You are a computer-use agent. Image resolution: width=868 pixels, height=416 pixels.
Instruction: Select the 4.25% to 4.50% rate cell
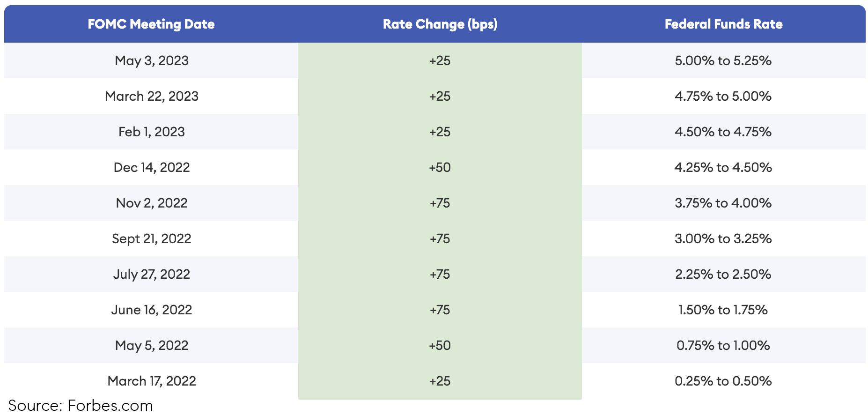723,168
